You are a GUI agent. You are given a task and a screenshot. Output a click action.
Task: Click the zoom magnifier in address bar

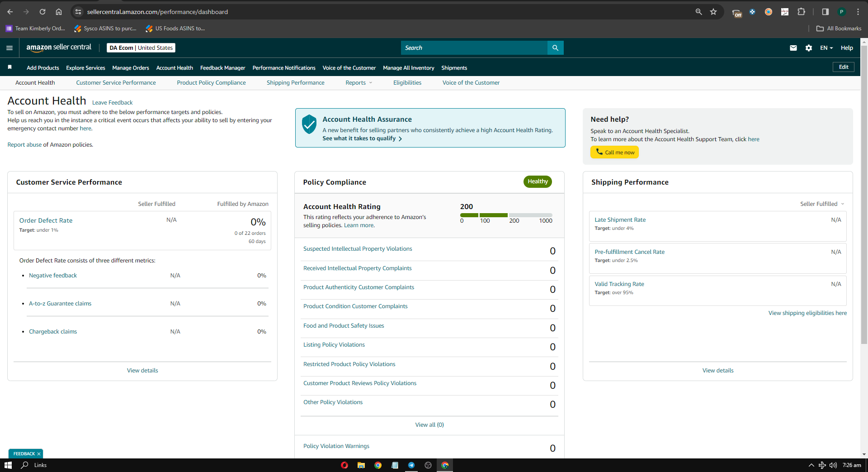[x=698, y=12]
